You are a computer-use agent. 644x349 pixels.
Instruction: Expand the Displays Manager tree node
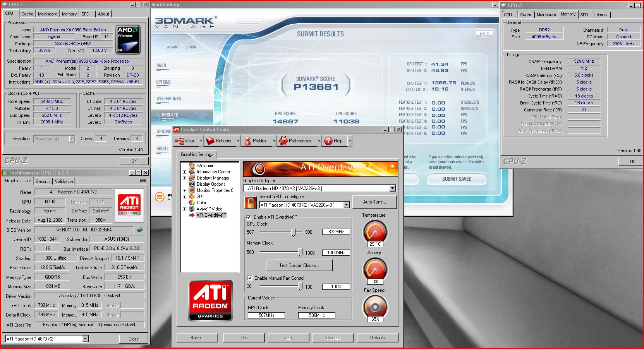185,178
